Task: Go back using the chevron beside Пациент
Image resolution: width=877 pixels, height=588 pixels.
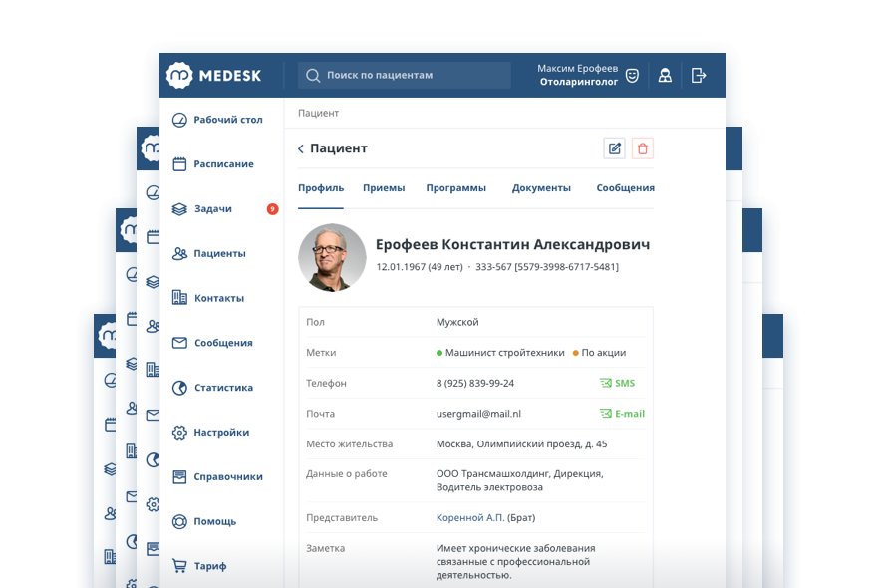Action: tap(301, 148)
